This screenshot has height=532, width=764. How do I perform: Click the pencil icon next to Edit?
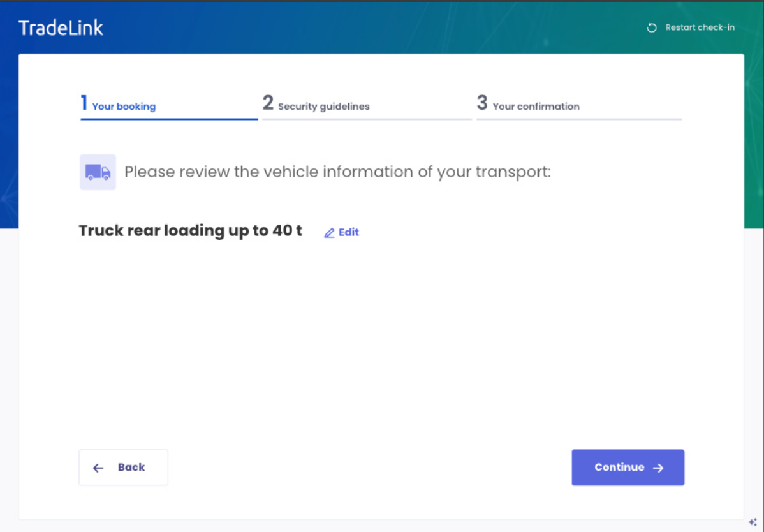pos(329,233)
